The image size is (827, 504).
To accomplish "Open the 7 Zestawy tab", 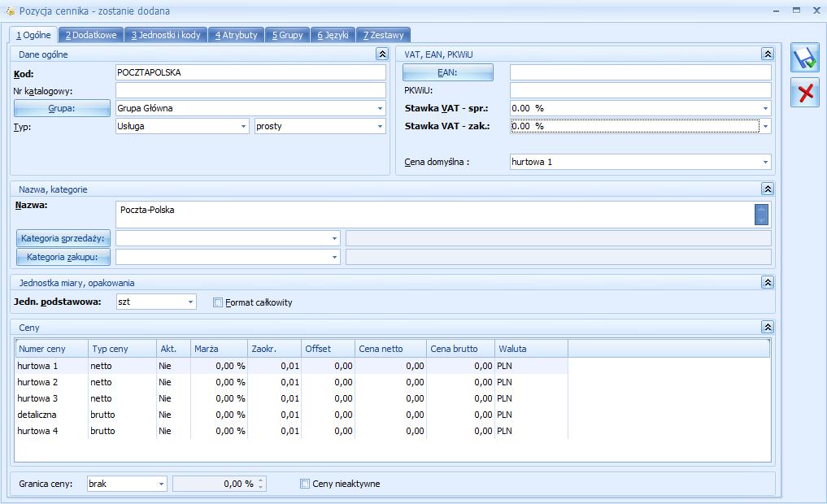I will coord(384,35).
